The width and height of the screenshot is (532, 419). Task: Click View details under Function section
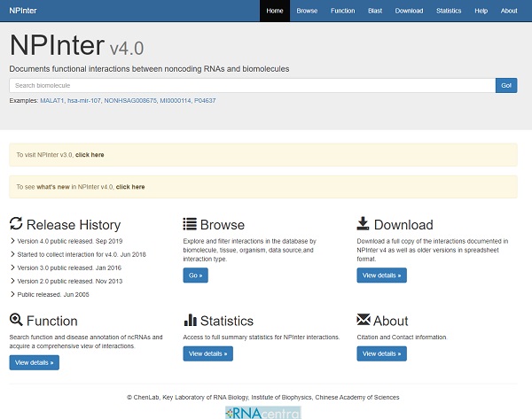pyautogui.click(x=35, y=362)
